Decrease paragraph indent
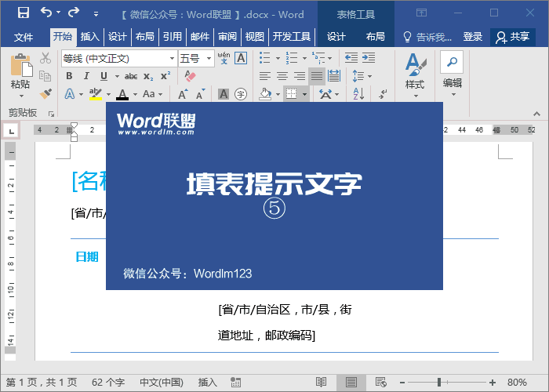 [x=351, y=58]
